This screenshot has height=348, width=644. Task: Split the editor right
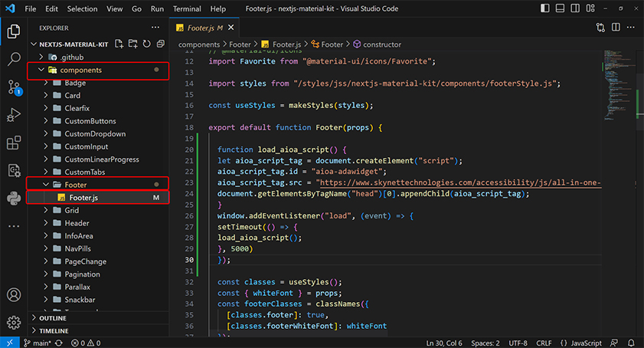coord(616,28)
